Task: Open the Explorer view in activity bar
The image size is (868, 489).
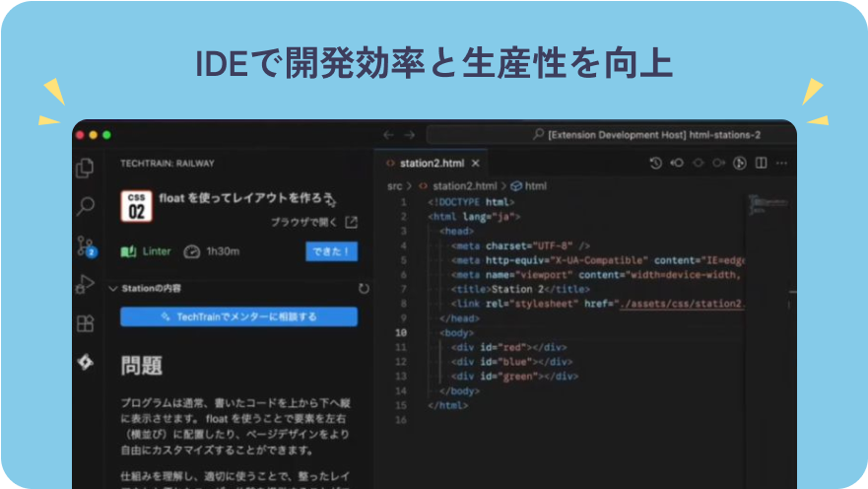Action: tap(86, 168)
